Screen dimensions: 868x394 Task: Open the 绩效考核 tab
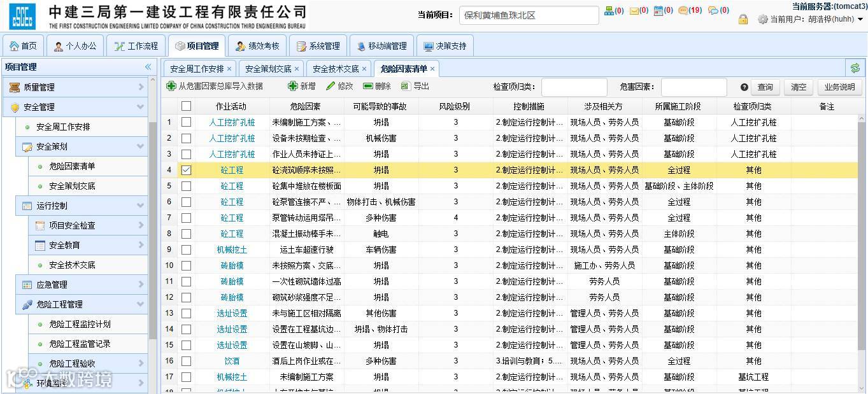[257, 46]
